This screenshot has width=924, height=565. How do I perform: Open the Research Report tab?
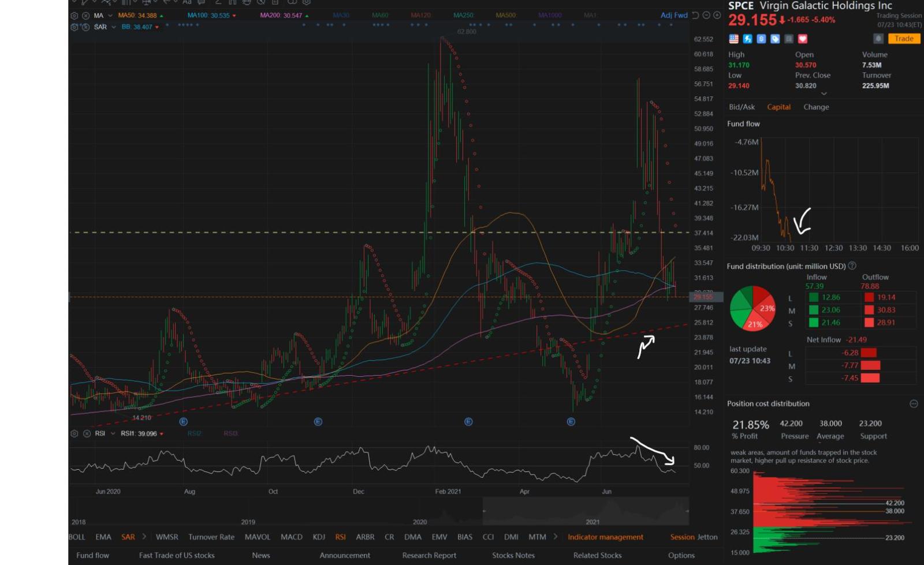point(429,555)
